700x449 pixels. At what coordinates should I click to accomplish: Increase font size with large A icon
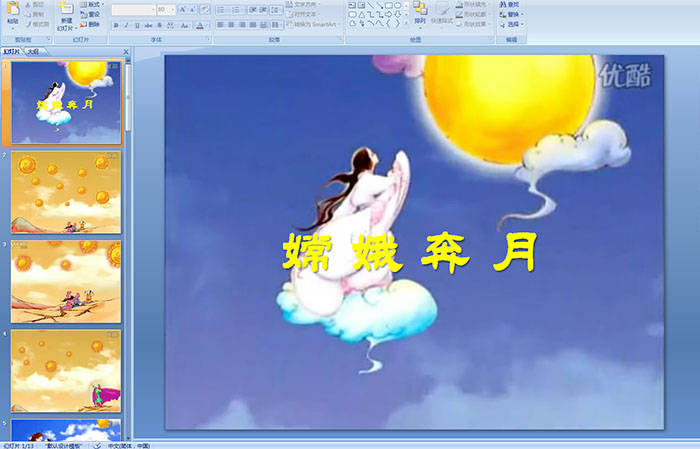[x=183, y=9]
